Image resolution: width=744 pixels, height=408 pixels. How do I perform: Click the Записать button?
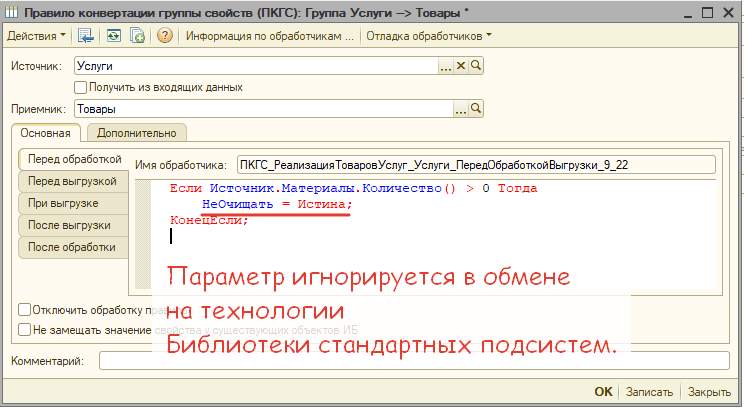(x=649, y=392)
